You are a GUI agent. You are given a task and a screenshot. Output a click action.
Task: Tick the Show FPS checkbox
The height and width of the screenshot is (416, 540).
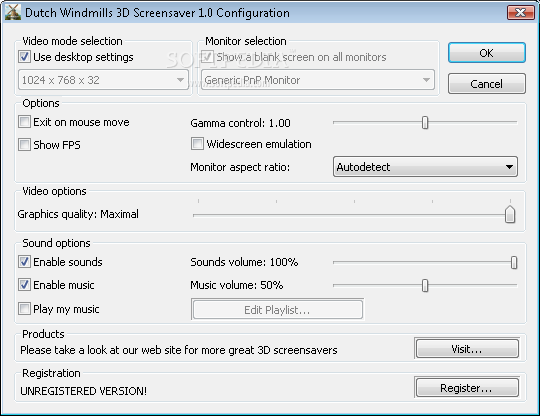tap(24, 145)
